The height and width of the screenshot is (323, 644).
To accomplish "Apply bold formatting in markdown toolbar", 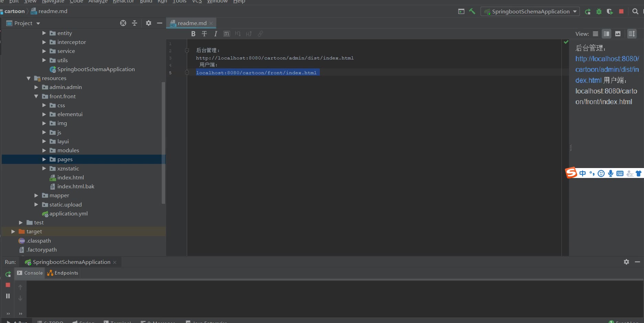I will 193,34.
